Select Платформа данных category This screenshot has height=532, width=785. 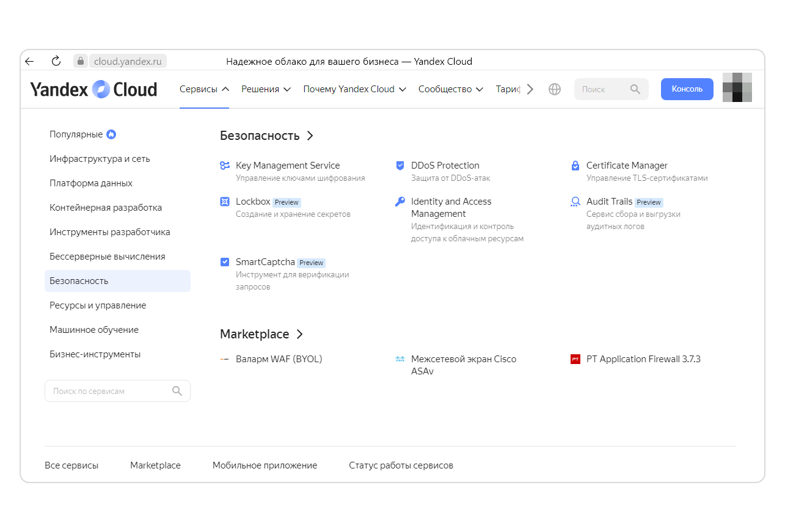[117, 183]
